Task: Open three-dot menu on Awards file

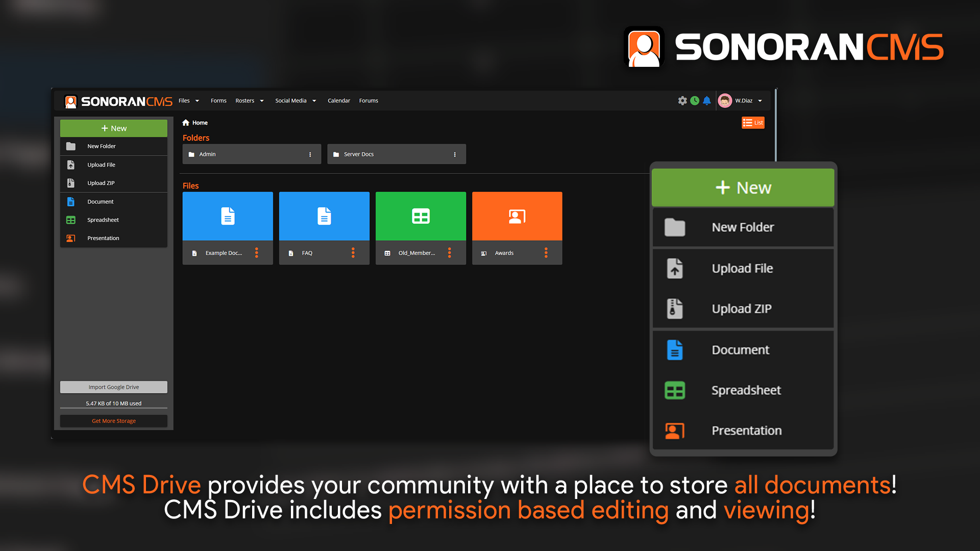Action: point(546,253)
